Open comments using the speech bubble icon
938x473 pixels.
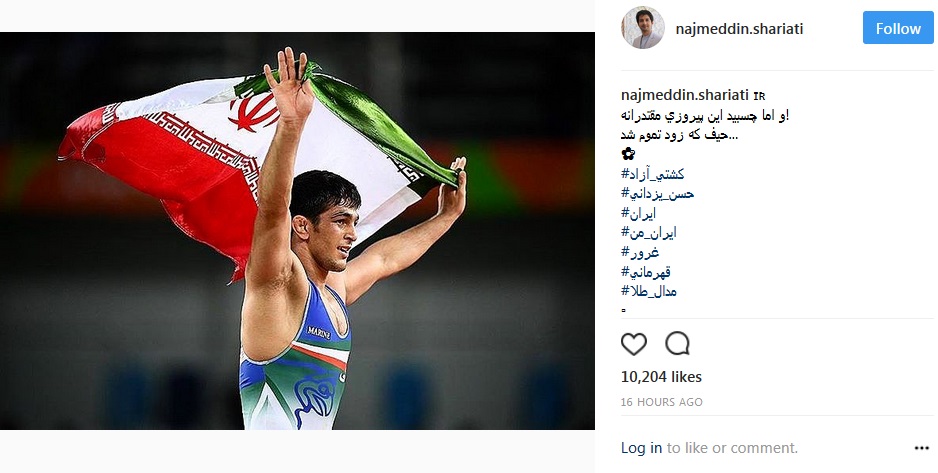[x=677, y=344]
